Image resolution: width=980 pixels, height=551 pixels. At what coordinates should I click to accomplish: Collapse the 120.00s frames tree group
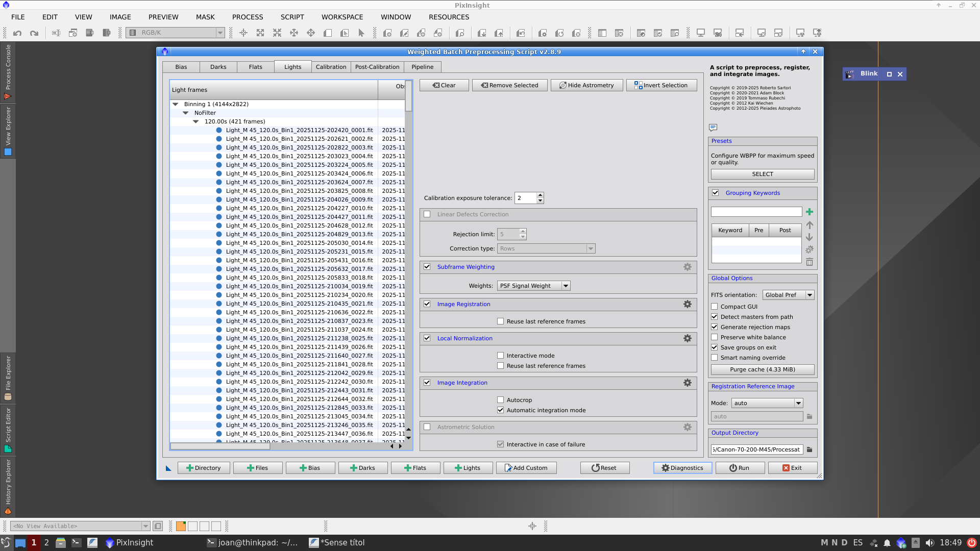coord(195,121)
